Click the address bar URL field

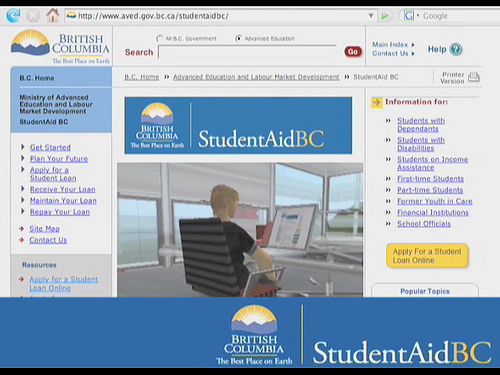click(220, 16)
